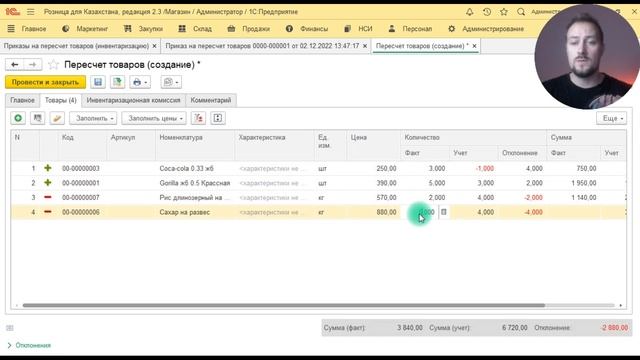Open the Персонал section

pos(410,29)
